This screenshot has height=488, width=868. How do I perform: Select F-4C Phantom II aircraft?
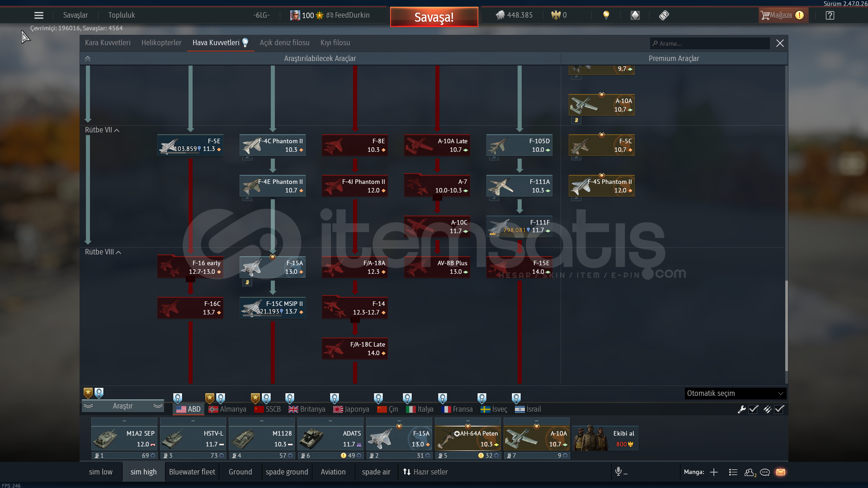[273, 145]
